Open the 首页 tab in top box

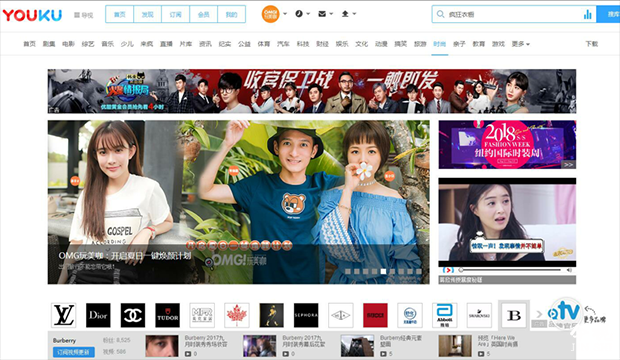tap(119, 14)
